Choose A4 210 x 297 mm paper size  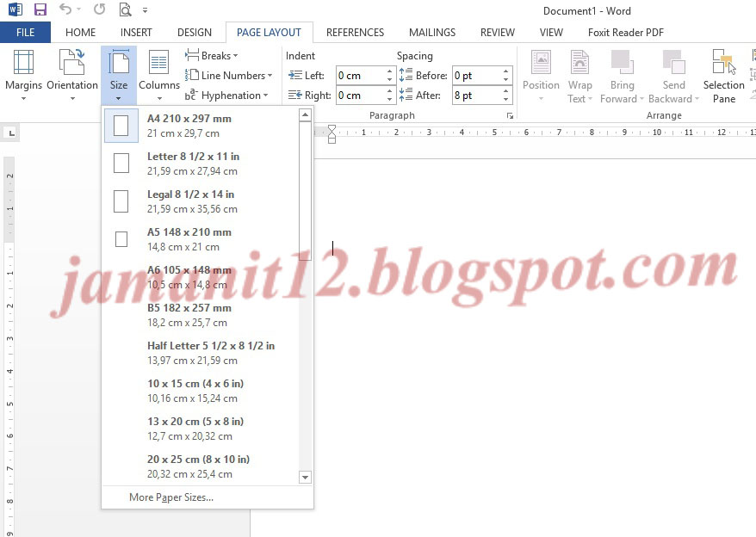click(x=201, y=126)
